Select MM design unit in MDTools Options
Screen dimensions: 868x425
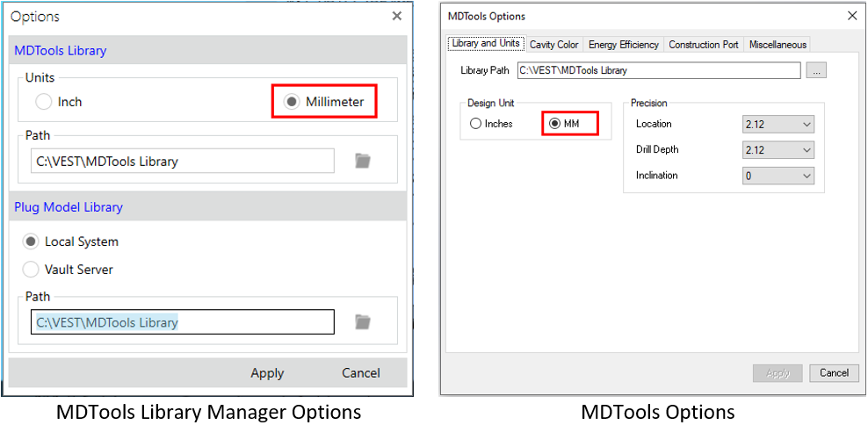(554, 124)
